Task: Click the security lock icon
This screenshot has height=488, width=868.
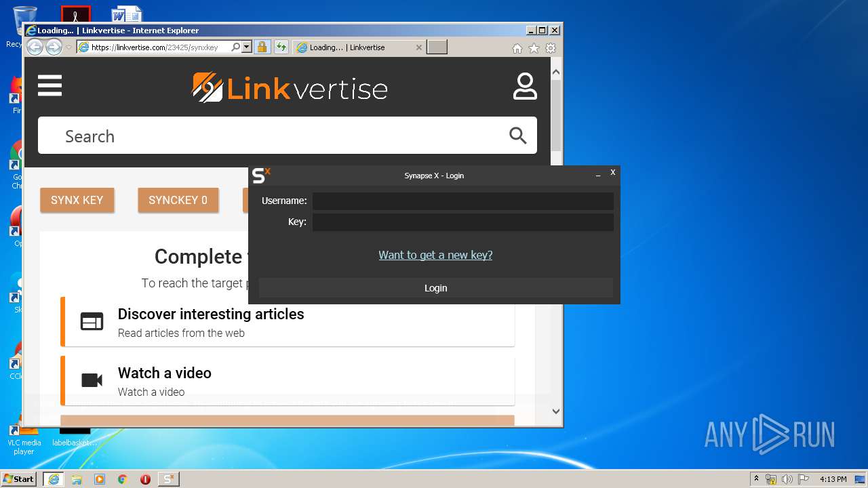Action: (262, 47)
